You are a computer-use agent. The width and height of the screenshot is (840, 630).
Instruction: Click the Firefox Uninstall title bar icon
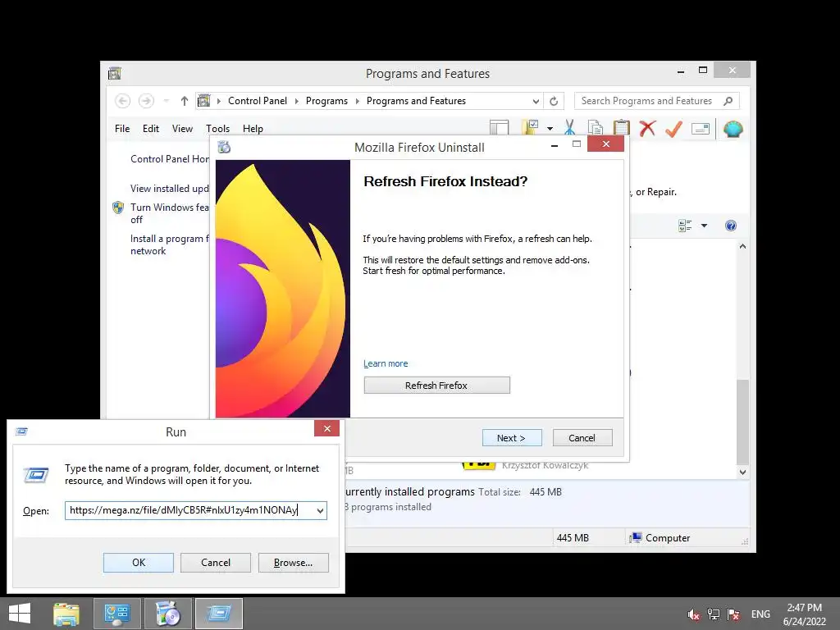point(224,147)
